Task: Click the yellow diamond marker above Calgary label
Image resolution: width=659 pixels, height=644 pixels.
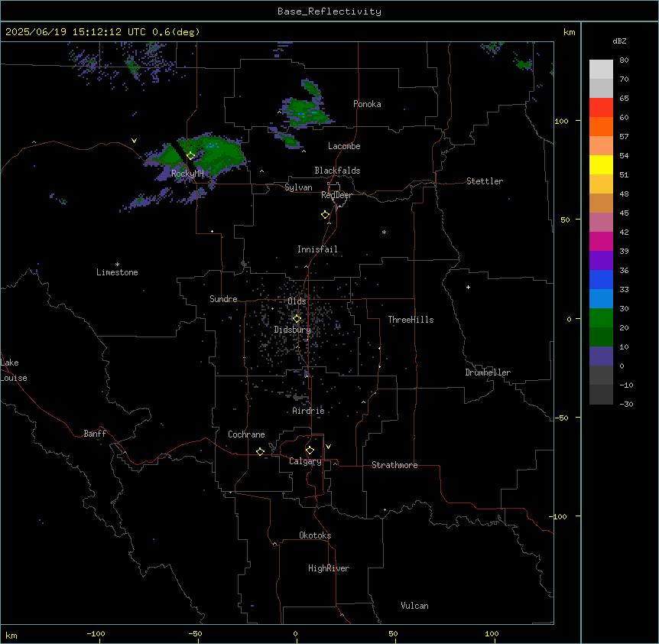Action: (x=310, y=450)
